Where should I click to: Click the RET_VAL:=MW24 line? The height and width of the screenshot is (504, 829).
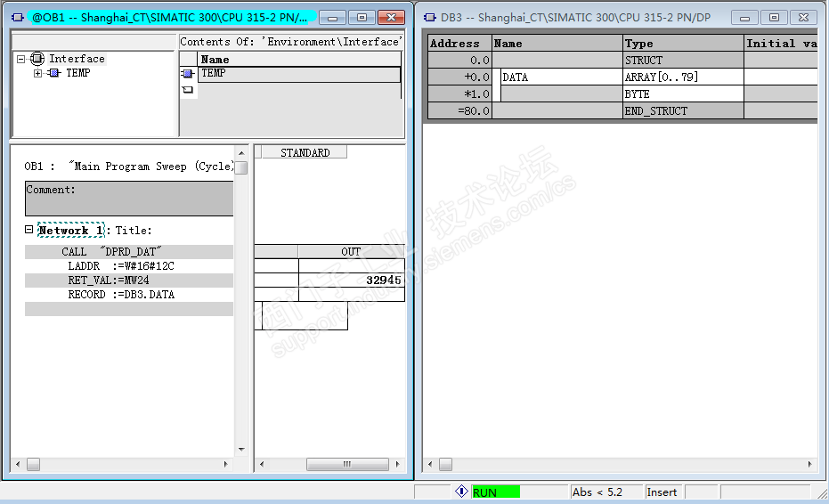(129, 280)
